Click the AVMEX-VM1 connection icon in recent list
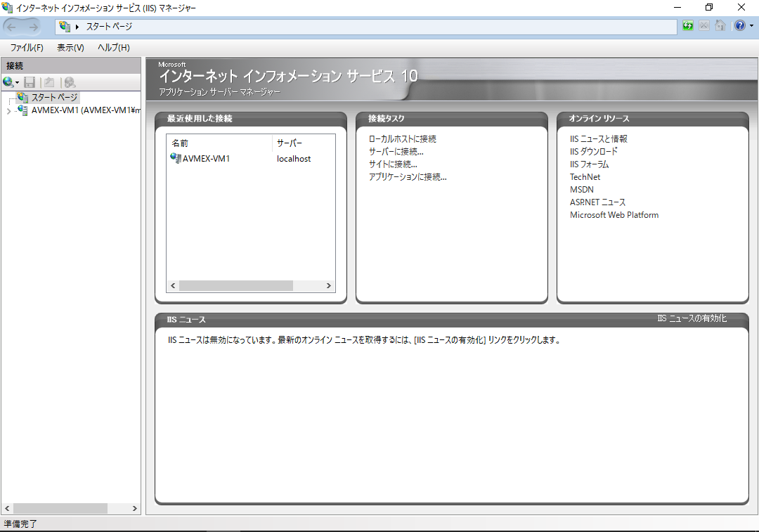Viewport: 759px width, 532px height. (x=175, y=158)
